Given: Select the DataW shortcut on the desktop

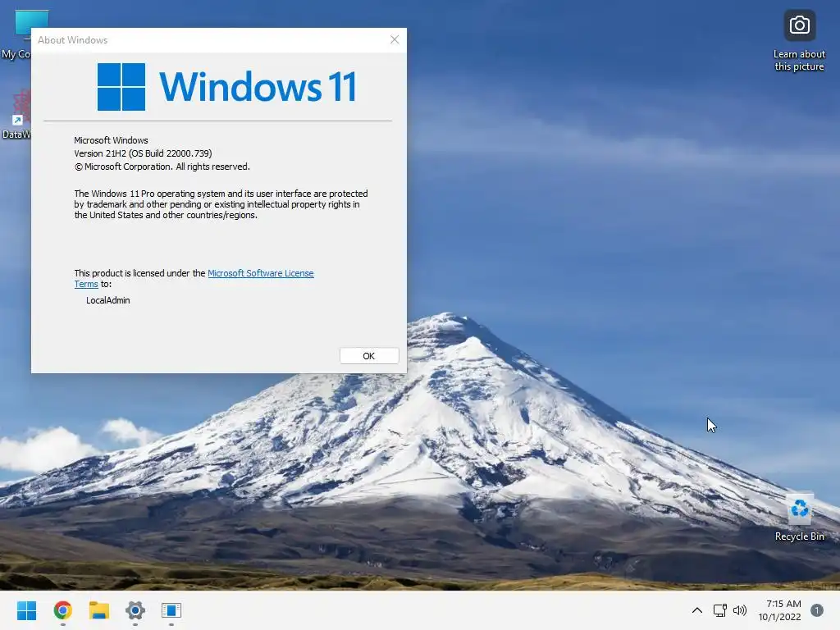Looking at the screenshot, I should (x=16, y=115).
